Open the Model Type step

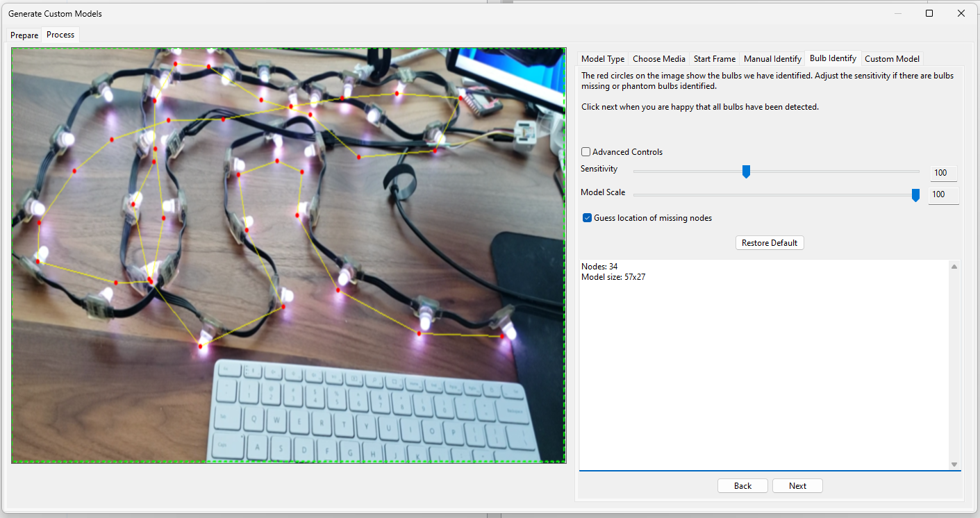point(602,58)
